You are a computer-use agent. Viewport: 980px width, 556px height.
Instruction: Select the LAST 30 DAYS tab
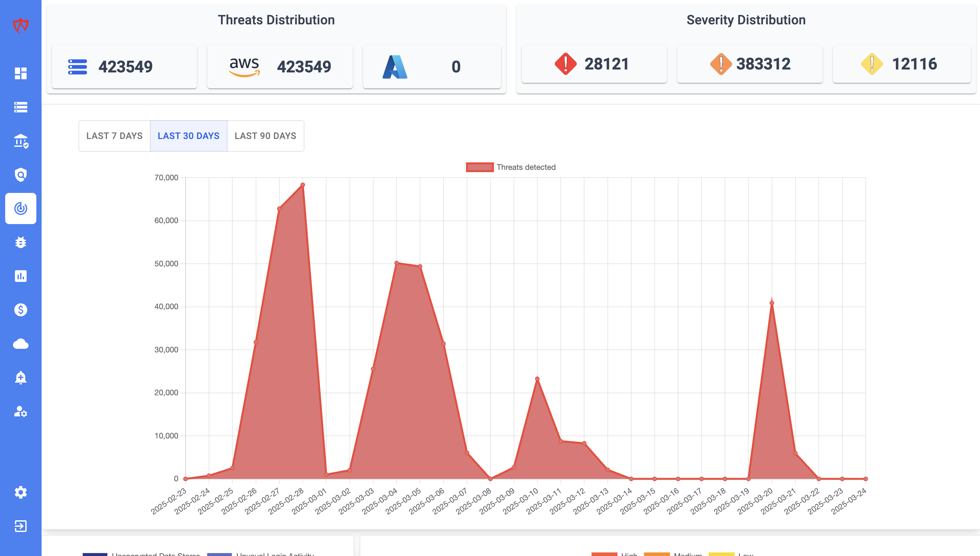[189, 136]
